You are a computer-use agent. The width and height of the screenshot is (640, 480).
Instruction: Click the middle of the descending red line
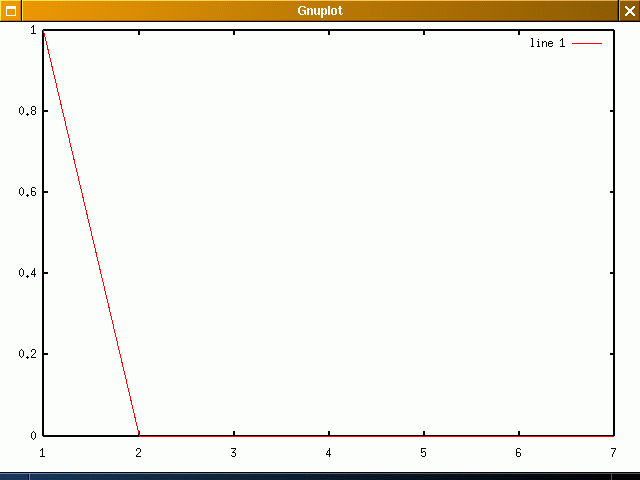coord(90,233)
